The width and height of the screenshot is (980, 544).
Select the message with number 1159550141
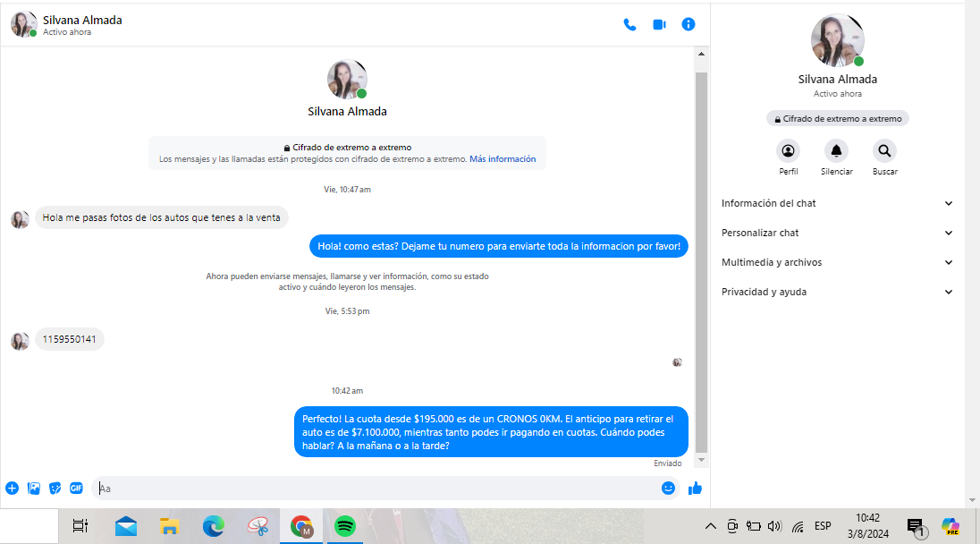click(70, 339)
